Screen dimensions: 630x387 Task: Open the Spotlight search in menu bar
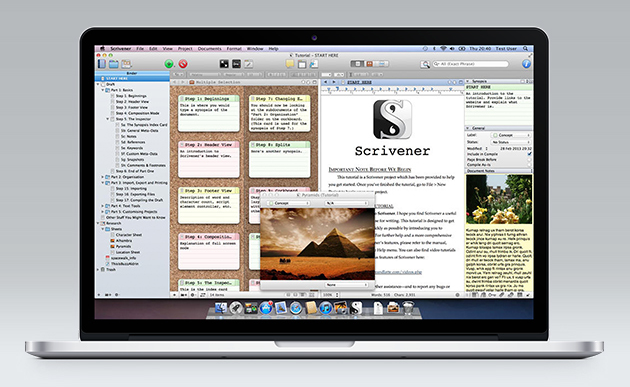point(526,48)
